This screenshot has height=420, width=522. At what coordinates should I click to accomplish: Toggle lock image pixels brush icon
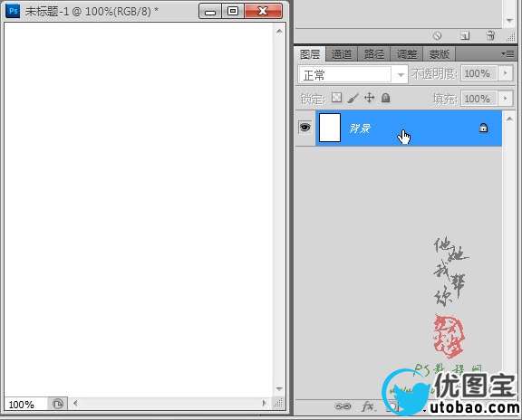pos(353,98)
